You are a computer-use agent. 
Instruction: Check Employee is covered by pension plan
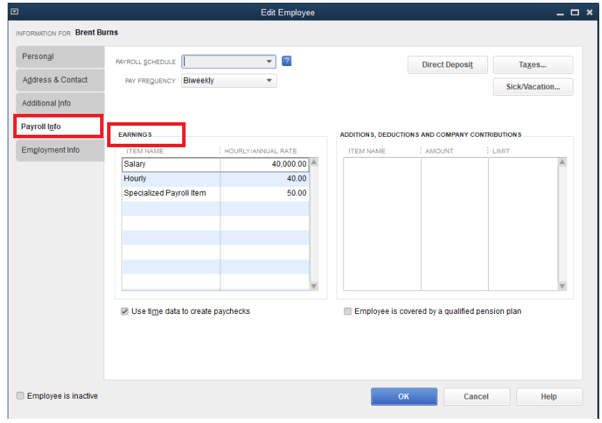pos(347,311)
